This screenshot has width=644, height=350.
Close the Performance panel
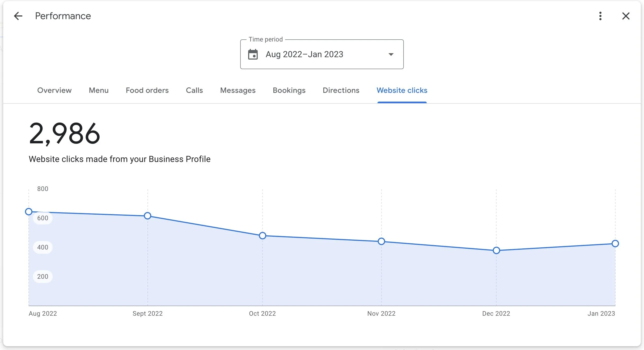click(x=626, y=16)
